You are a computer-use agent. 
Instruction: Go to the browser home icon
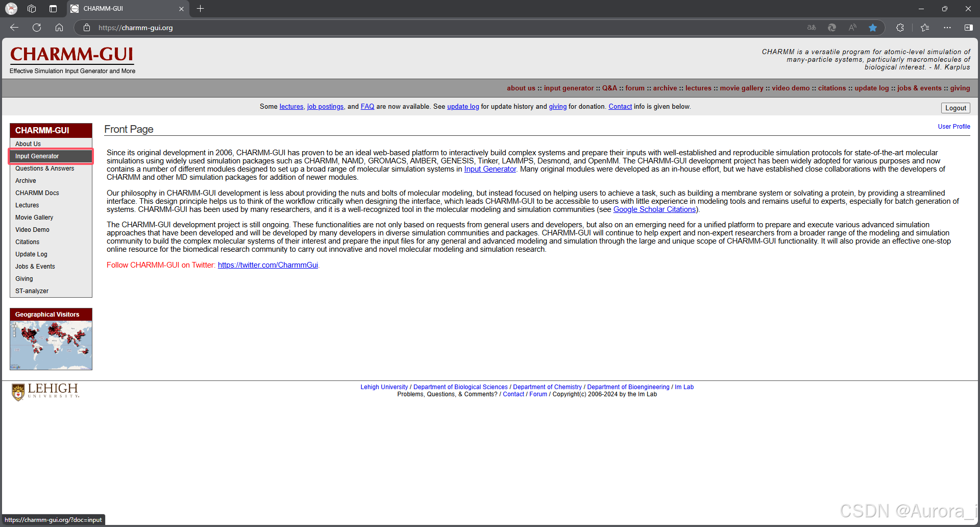[x=59, y=28]
